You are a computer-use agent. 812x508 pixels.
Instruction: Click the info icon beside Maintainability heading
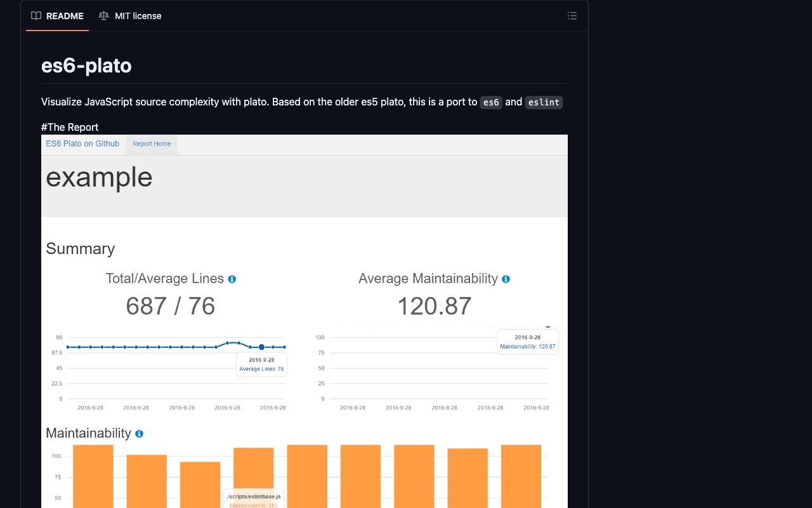pos(139,434)
